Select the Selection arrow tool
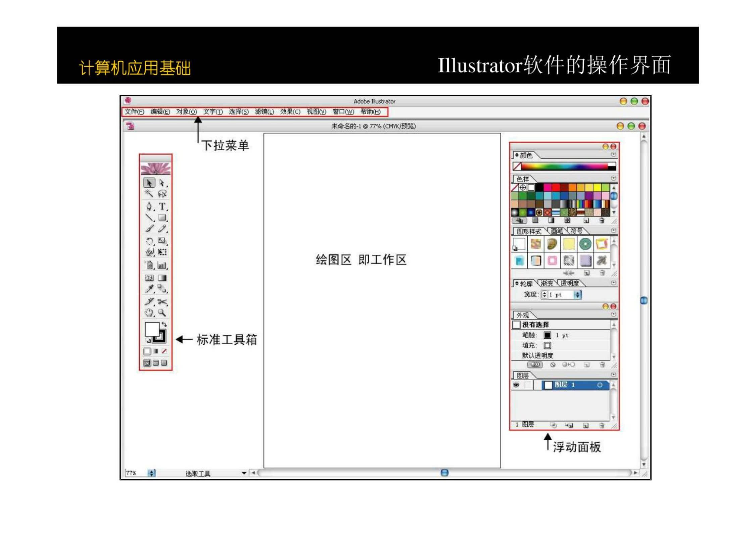This screenshot has height=535, width=756. coord(149,183)
